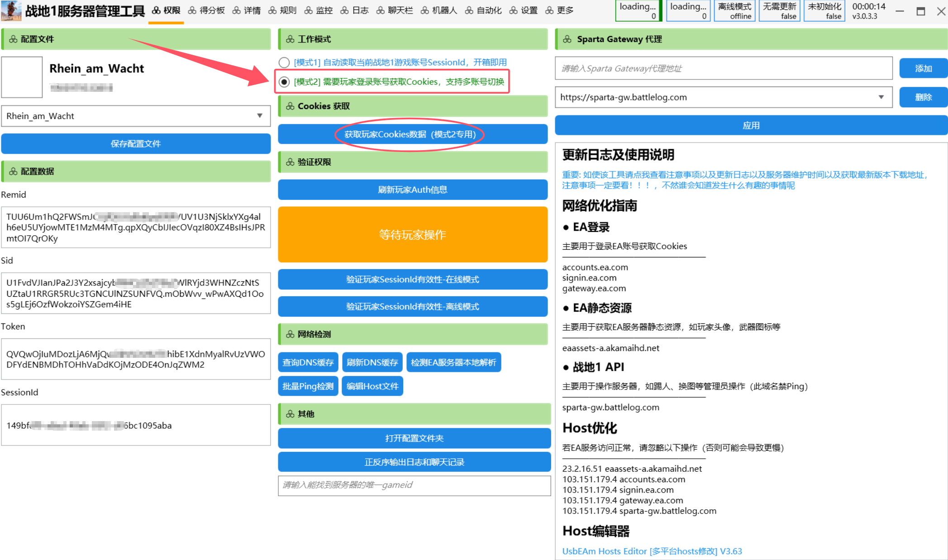Go to the 设置 tab
This screenshot has width=948, height=560.
point(524,10)
